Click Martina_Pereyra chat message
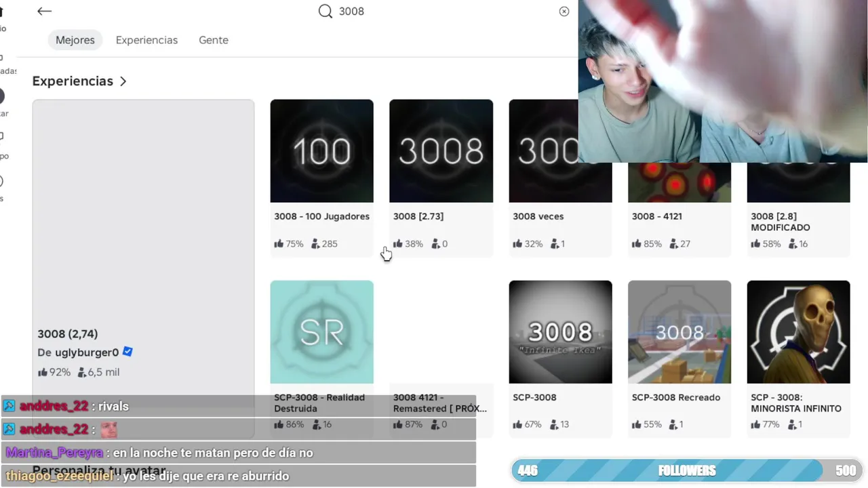Screen dimensions: 868x488 click(x=239, y=453)
